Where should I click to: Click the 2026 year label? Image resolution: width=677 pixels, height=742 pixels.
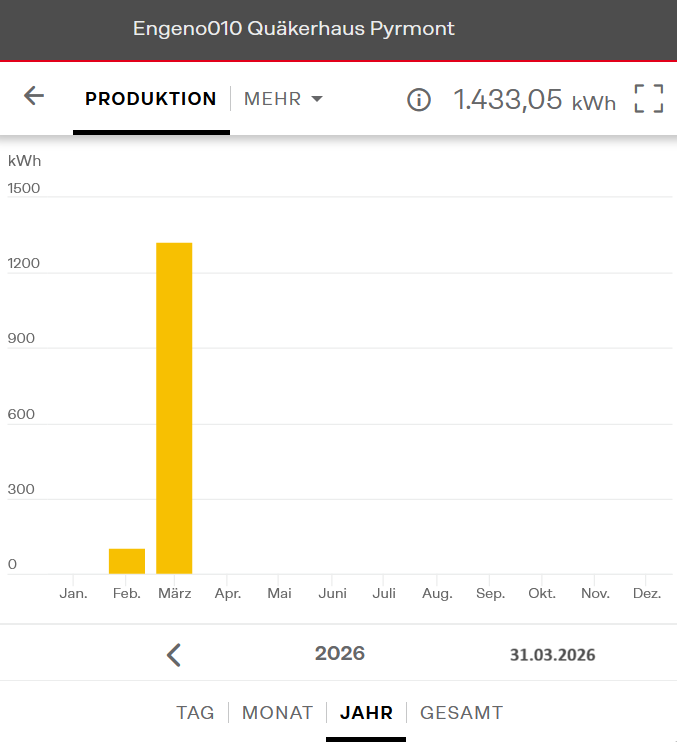[340, 654]
